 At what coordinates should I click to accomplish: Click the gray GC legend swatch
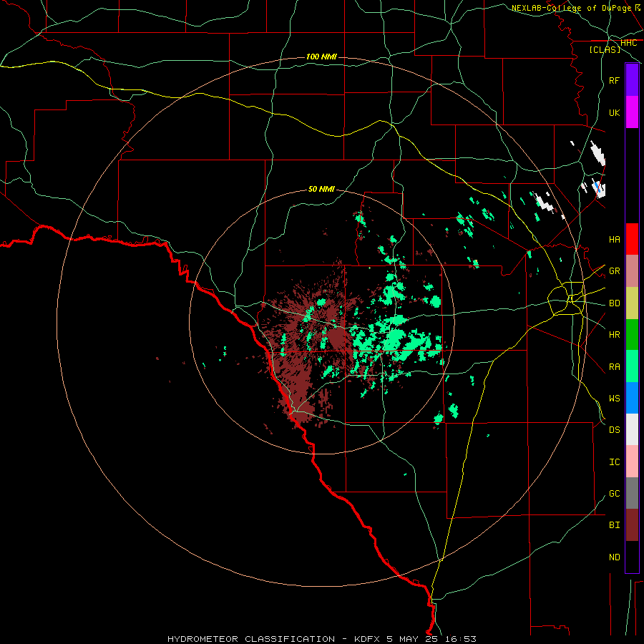[x=632, y=493]
